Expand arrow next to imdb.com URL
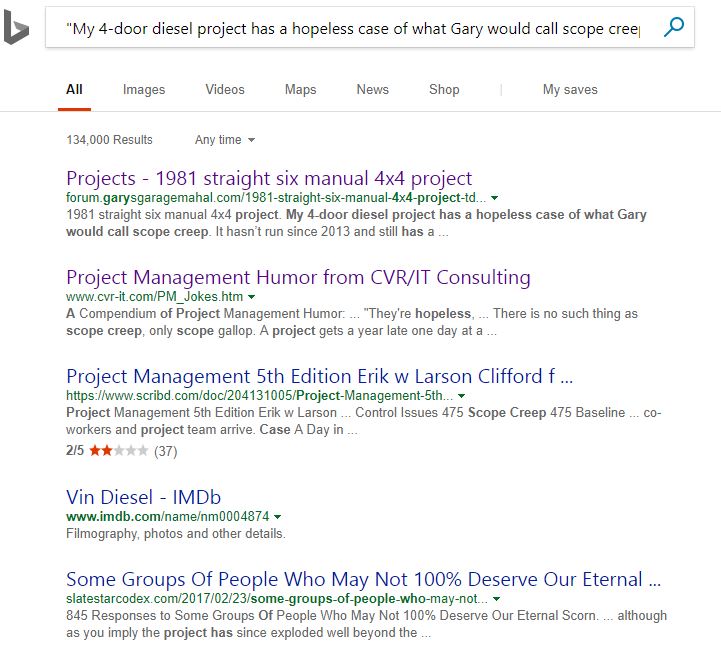The height and width of the screenshot is (664, 721). (x=277, y=517)
